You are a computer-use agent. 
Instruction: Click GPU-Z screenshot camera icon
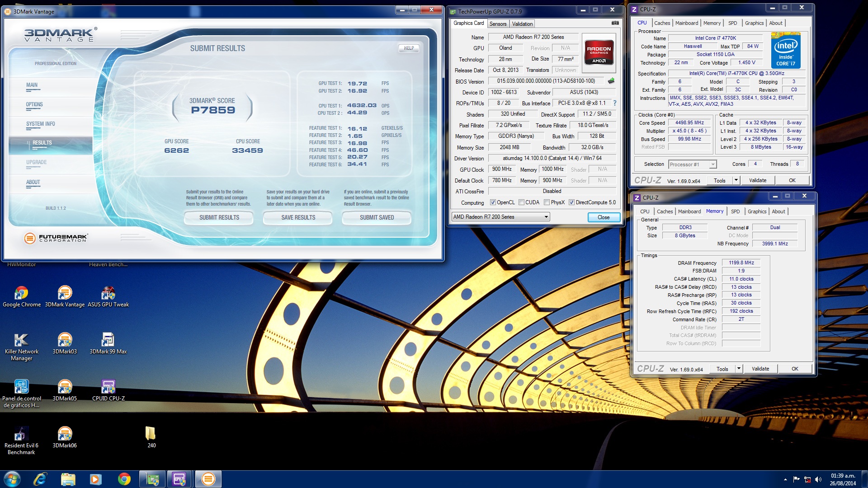[615, 23]
